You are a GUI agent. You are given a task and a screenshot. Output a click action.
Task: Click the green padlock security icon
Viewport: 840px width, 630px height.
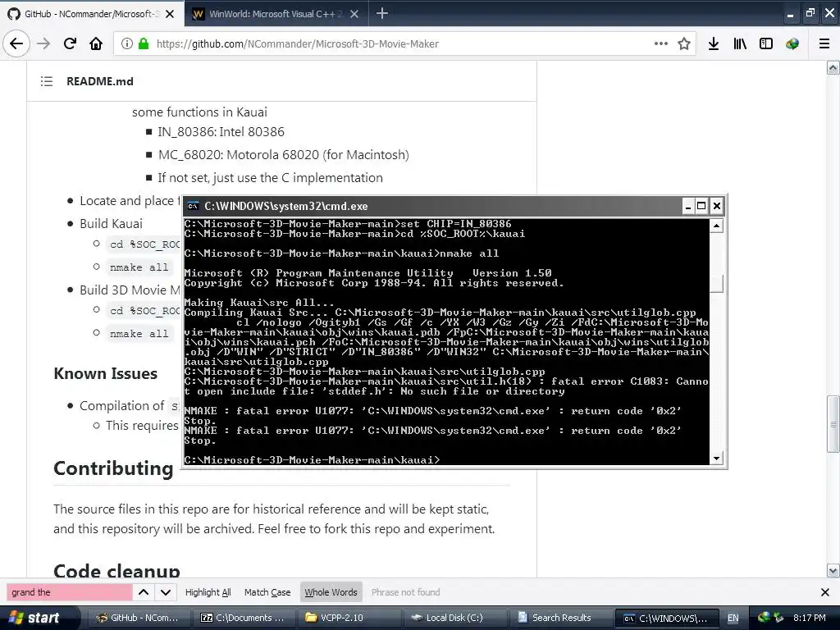tap(143, 43)
